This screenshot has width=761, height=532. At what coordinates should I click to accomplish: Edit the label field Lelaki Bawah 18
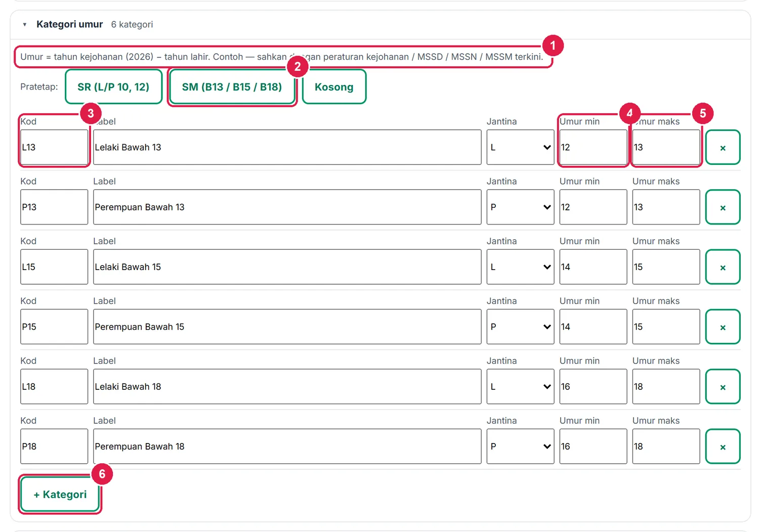pyautogui.click(x=287, y=386)
